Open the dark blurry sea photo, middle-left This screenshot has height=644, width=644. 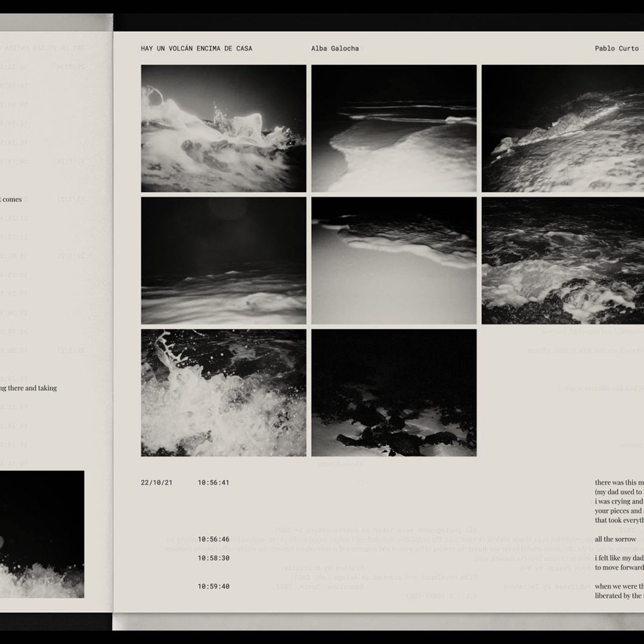click(x=224, y=261)
